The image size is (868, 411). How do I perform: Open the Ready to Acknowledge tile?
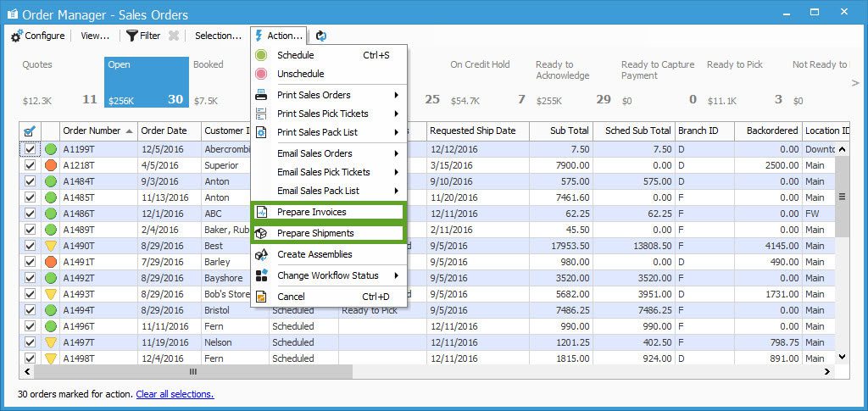tap(574, 82)
